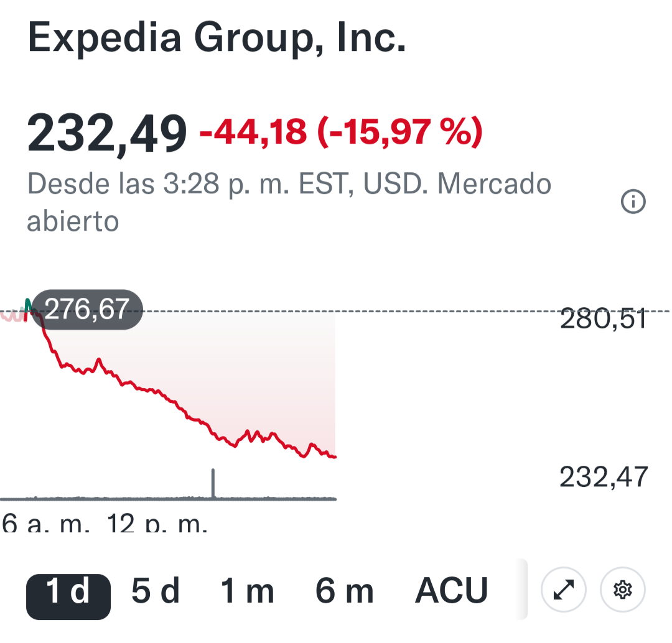Click the 232,47 axis low label

click(604, 478)
